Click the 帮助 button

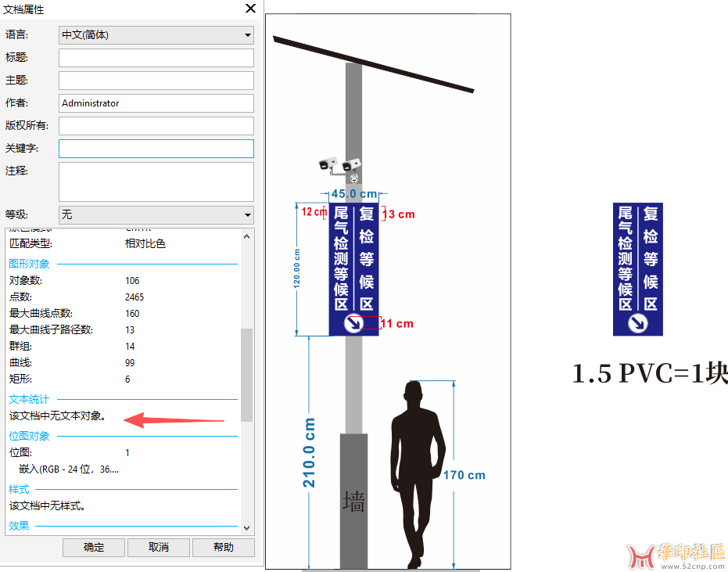coord(223,547)
